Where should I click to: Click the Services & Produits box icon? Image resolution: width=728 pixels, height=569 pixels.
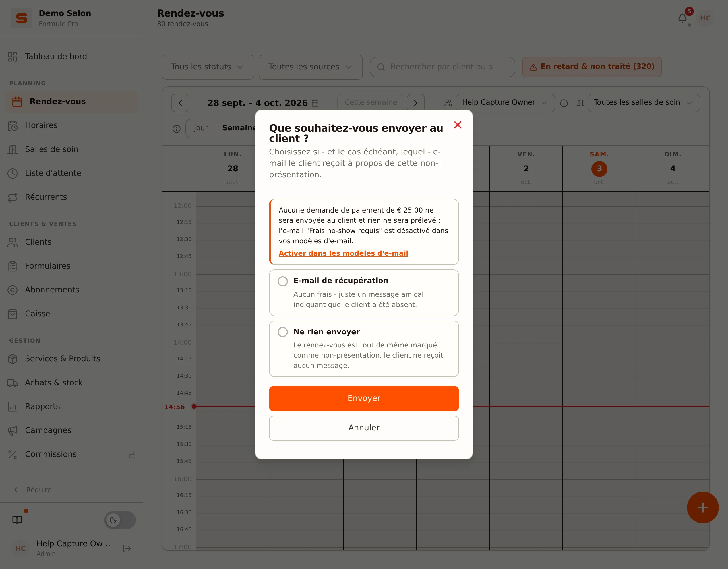coord(13,359)
